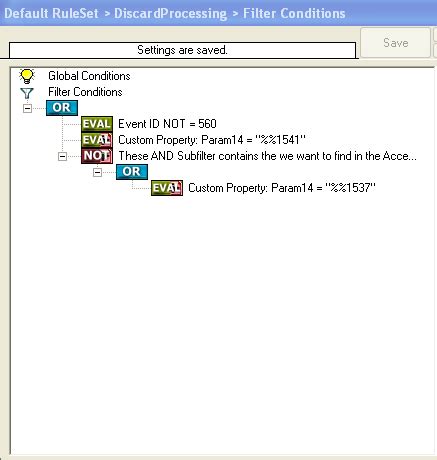Click the Settings are saved status box
This screenshot has width=437, height=460.
pyautogui.click(x=182, y=50)
